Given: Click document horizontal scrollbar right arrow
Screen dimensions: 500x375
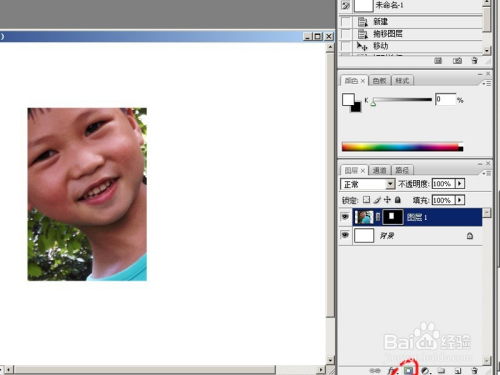Looking at the screenshot, I should (321, 369).
